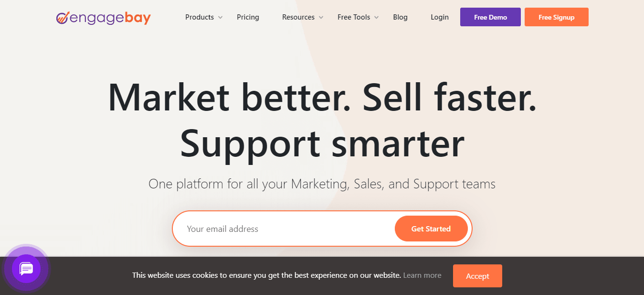Click the Get Started button
This screenshot has width=644, height=295.
(431, 229)
